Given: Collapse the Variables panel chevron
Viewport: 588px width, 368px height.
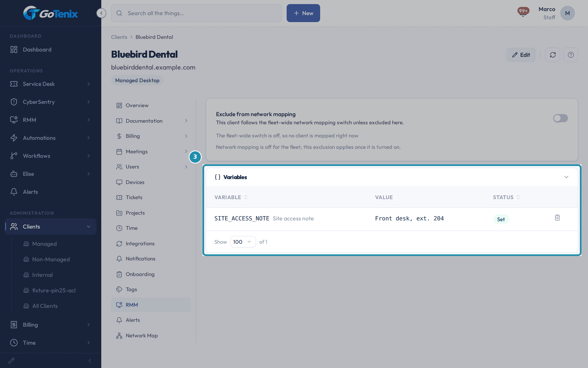Looking at the screenshot, I should pyautogui.click(x=566, y=177).
